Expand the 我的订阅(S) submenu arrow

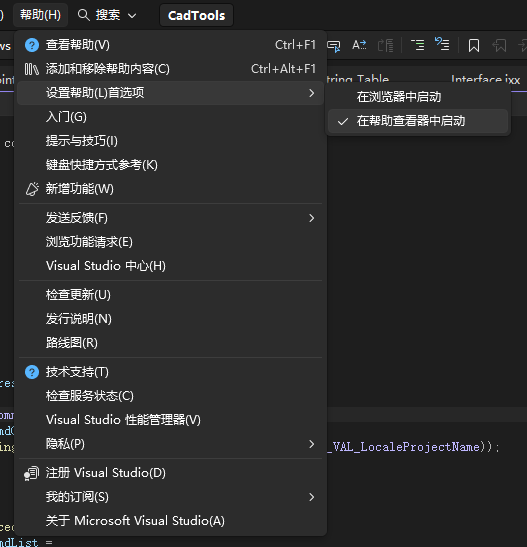pyautogui.click(x=311, y=497)
